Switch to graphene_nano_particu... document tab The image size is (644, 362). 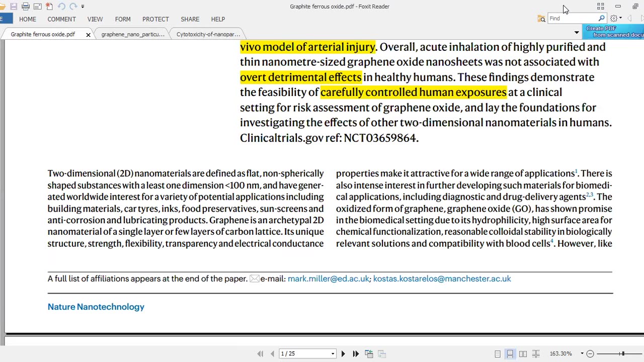tap(133, 34)
